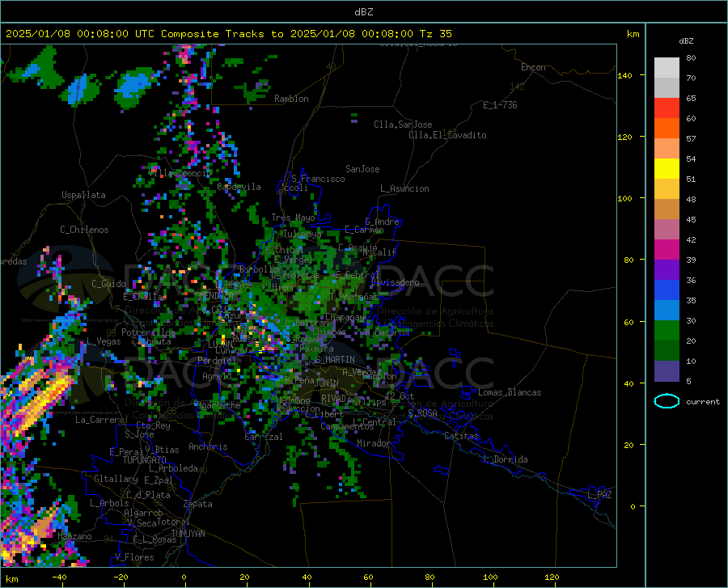Click the Mirador map label
728x588 pixels.
tap(374, 443)
